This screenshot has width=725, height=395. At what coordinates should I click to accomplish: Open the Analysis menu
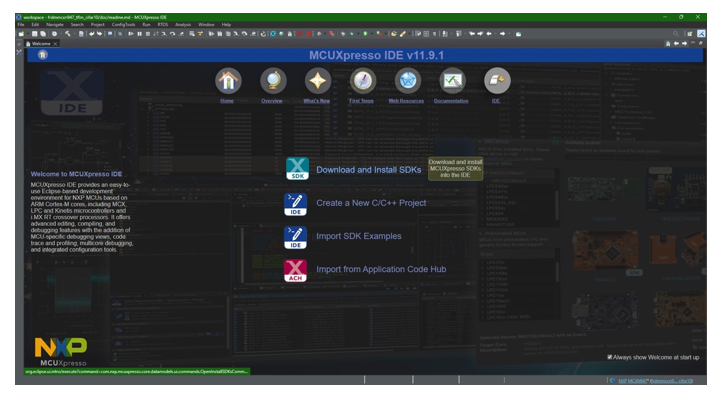pos(183,25)
